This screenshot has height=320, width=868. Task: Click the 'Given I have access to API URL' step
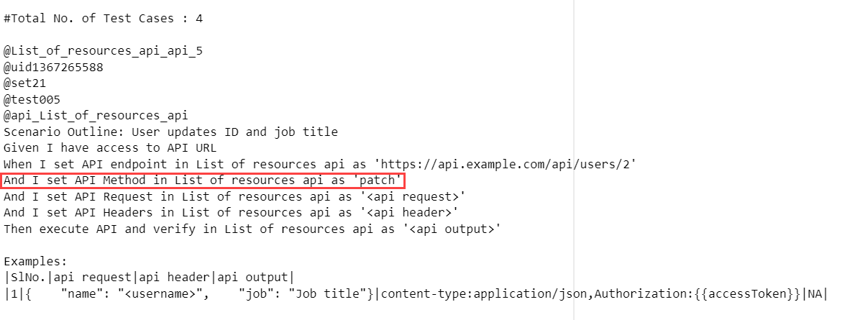click(x=110, y=148)
